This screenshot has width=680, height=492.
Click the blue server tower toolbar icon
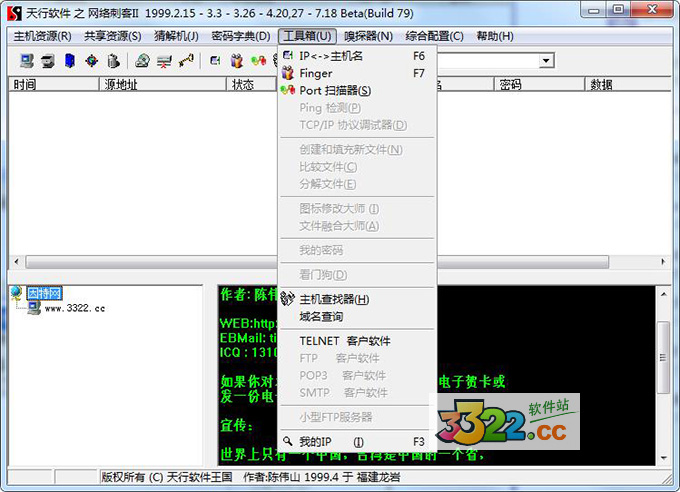70,61
